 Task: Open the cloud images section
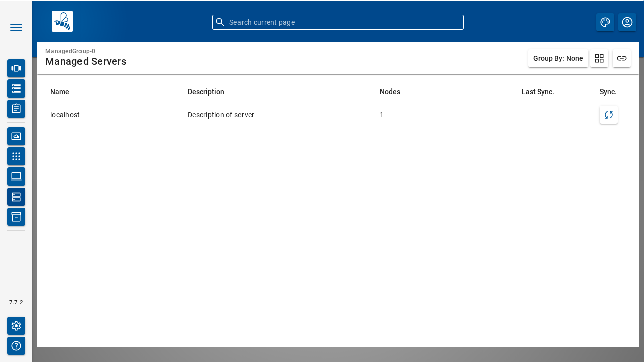[16, 136]
